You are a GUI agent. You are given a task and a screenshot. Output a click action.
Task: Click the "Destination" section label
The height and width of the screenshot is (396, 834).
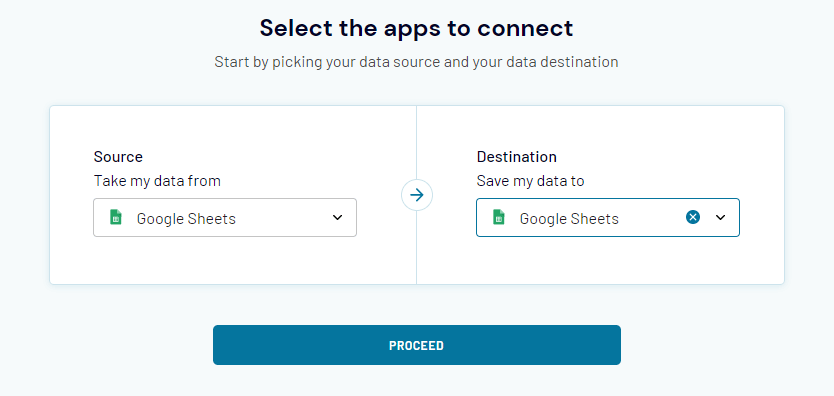tap(516, 157)
